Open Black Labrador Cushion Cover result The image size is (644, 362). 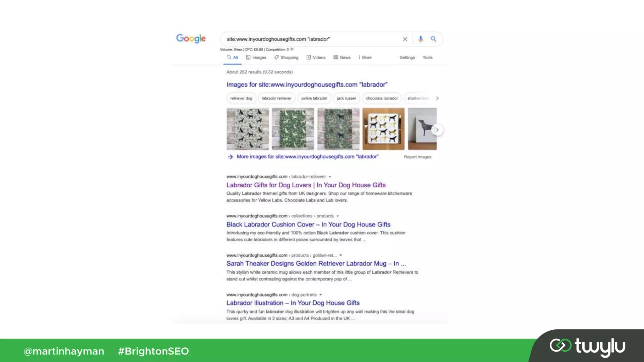pos(308,224)
